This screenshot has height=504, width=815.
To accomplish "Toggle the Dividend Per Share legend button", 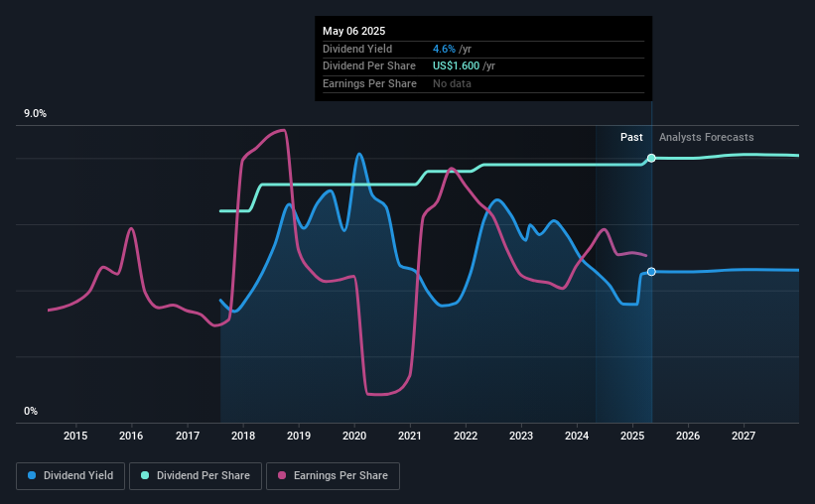I will [196, 476].
